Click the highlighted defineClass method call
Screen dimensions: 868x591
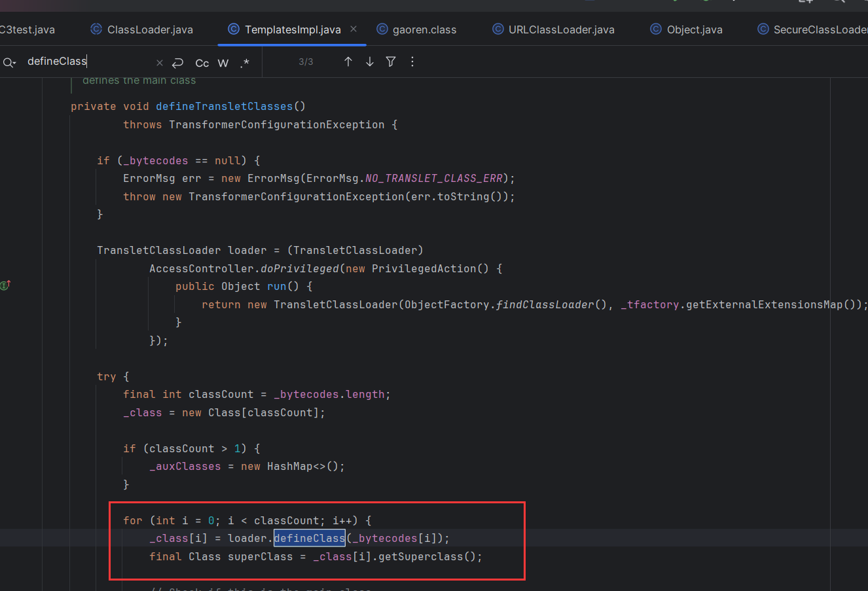[x=309, y=538]
